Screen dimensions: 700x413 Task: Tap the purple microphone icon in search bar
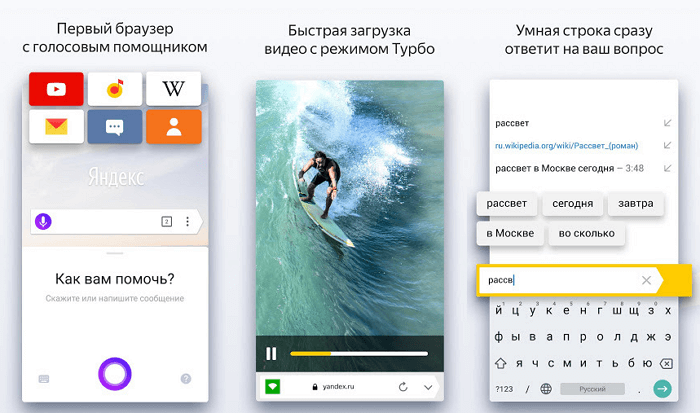click(44, 221)
